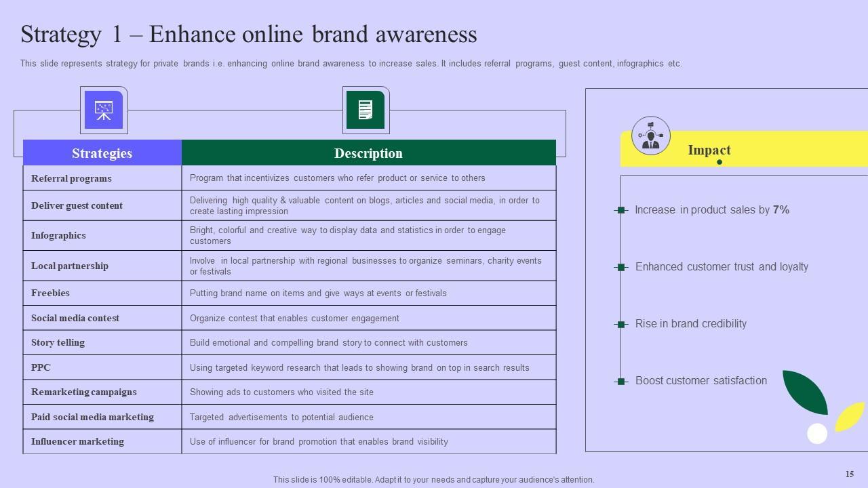Select the Strategies column header

pos(102,153)
